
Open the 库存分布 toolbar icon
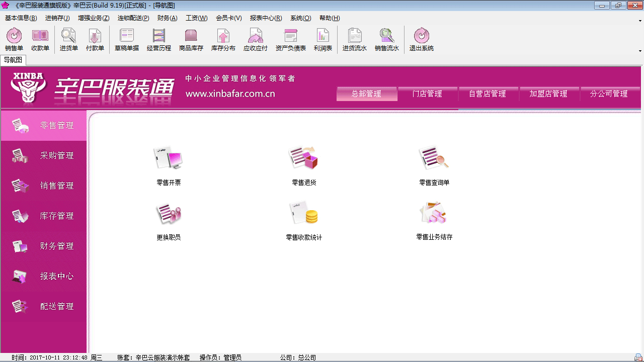click(x=223, y=40)
